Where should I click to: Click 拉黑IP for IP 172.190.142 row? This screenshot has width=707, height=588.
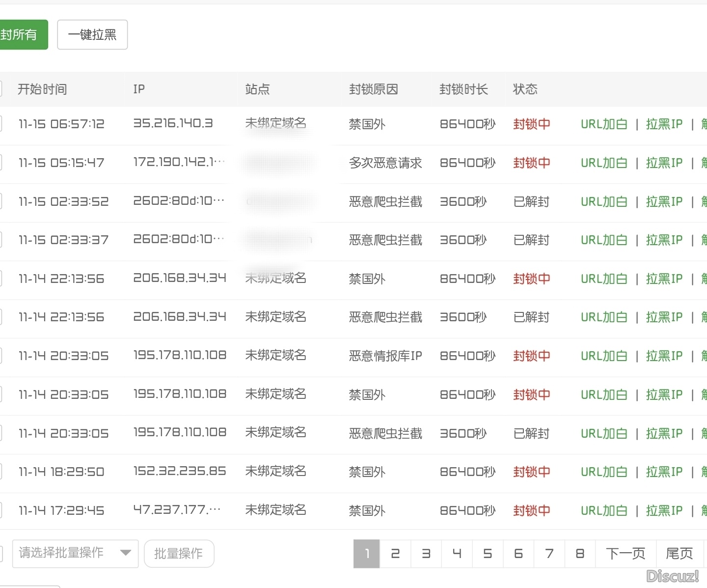click(664, 163)
